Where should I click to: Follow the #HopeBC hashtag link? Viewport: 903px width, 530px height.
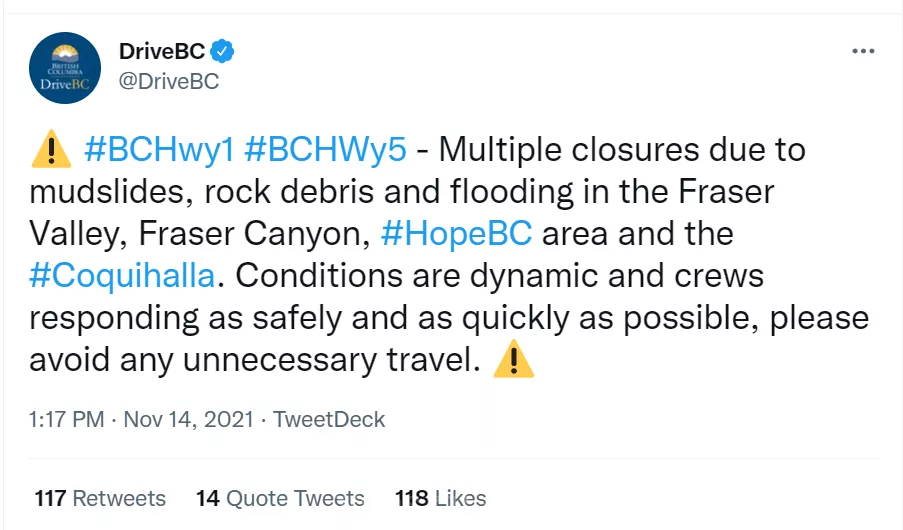[456, 234]
